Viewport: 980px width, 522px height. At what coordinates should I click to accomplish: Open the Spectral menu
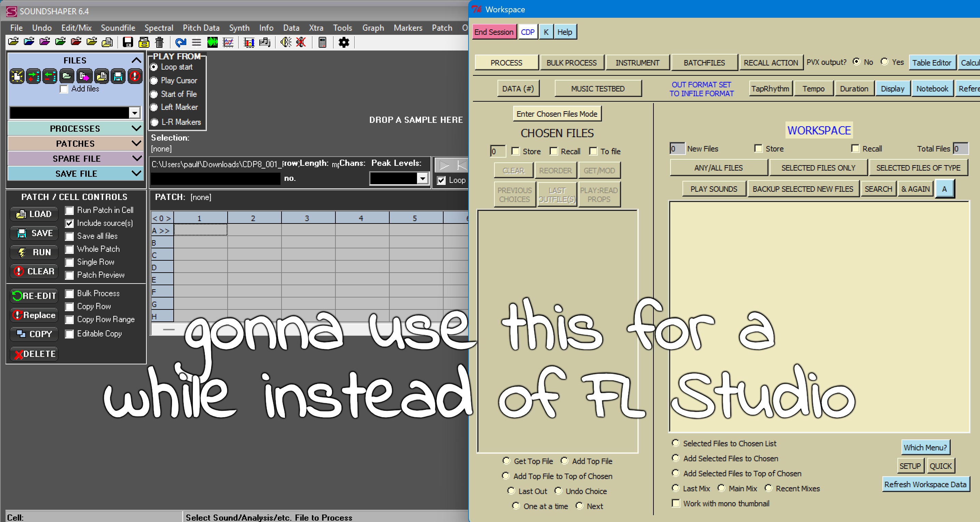[159, 27]
